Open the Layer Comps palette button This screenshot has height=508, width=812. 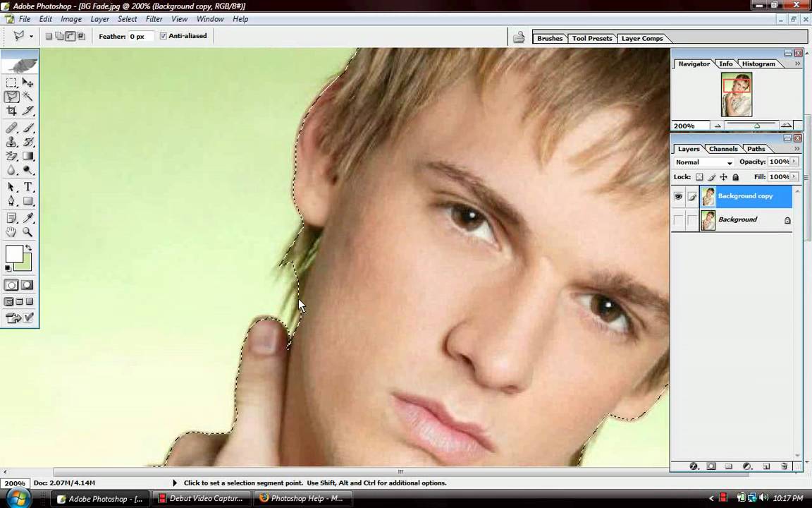(x=642, y=38)
